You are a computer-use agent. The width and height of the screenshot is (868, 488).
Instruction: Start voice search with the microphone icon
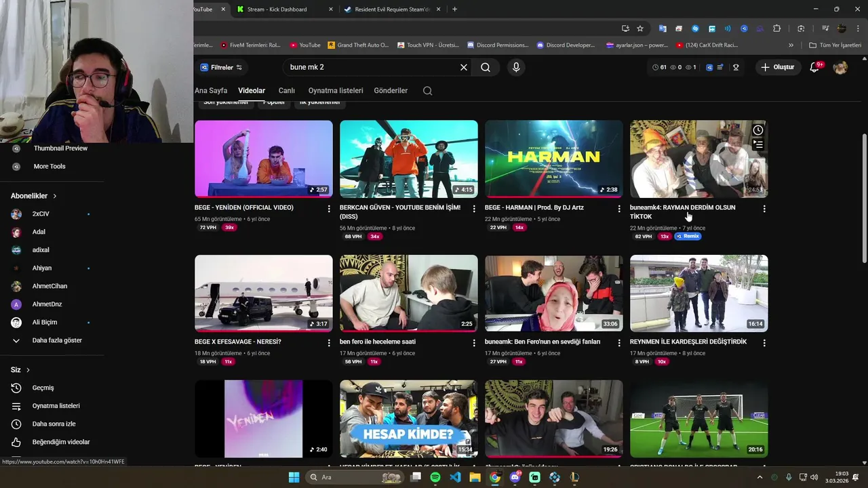click(516, 68)
